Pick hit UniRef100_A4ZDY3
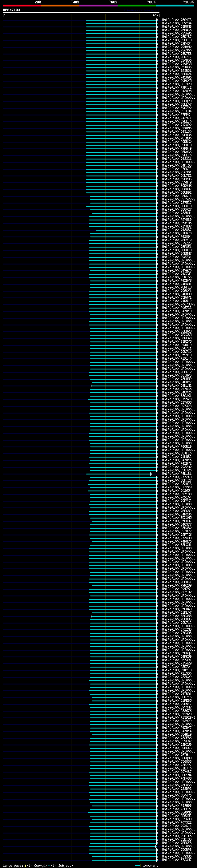Viewport: 197px width, 868px height. click(177, 311)
